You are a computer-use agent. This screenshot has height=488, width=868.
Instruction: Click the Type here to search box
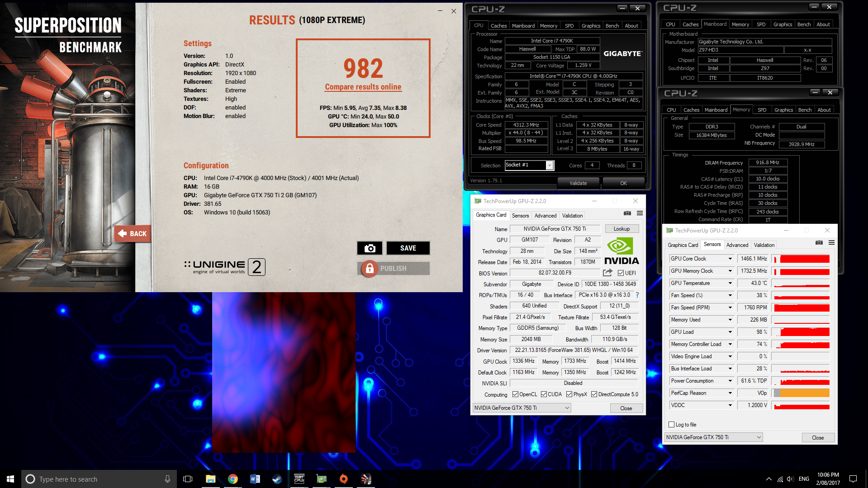(98, 479)
